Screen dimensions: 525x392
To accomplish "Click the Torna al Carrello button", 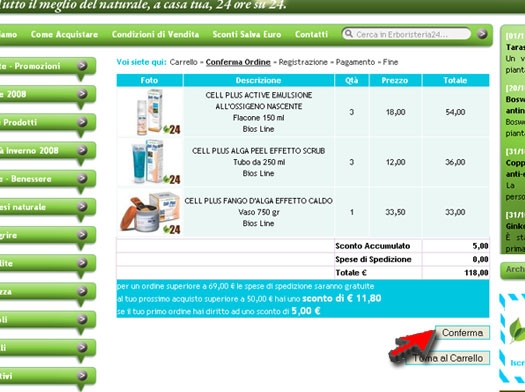I will pos(448,358).
